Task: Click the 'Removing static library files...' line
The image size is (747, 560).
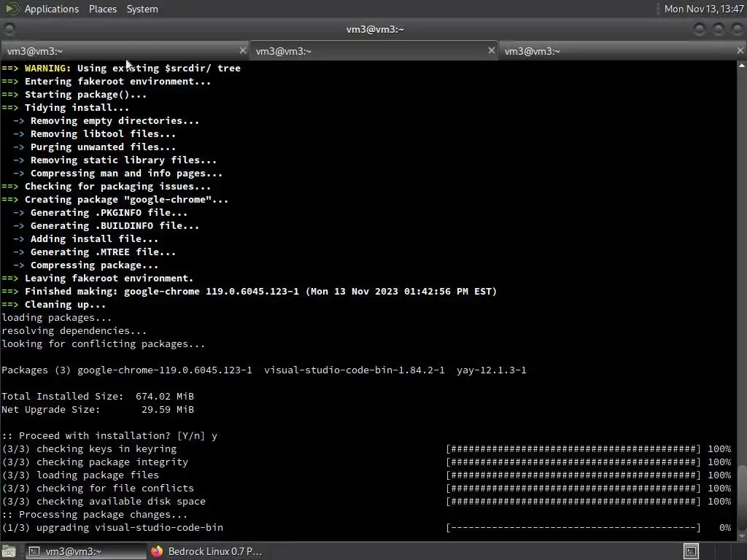Action: tap(115, 160)
